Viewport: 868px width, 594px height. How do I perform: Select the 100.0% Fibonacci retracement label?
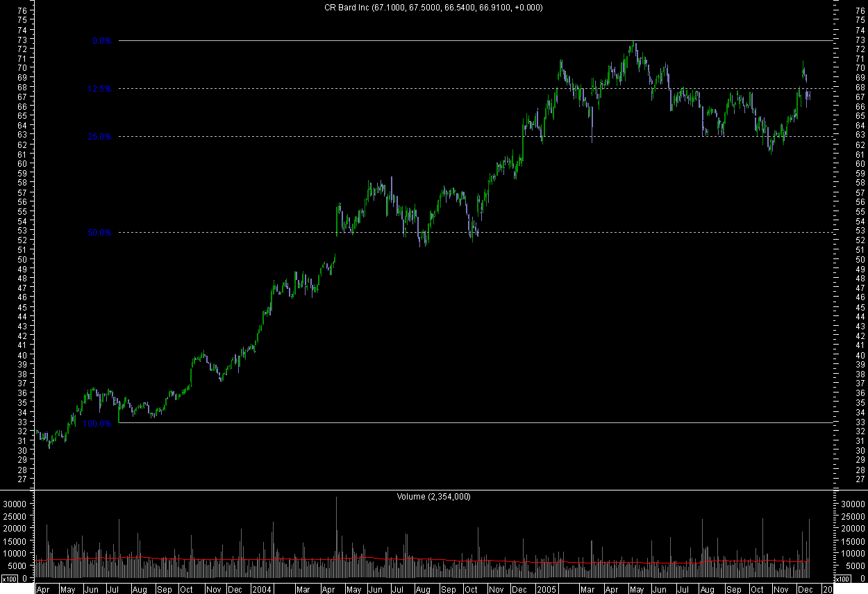point(97,423)
